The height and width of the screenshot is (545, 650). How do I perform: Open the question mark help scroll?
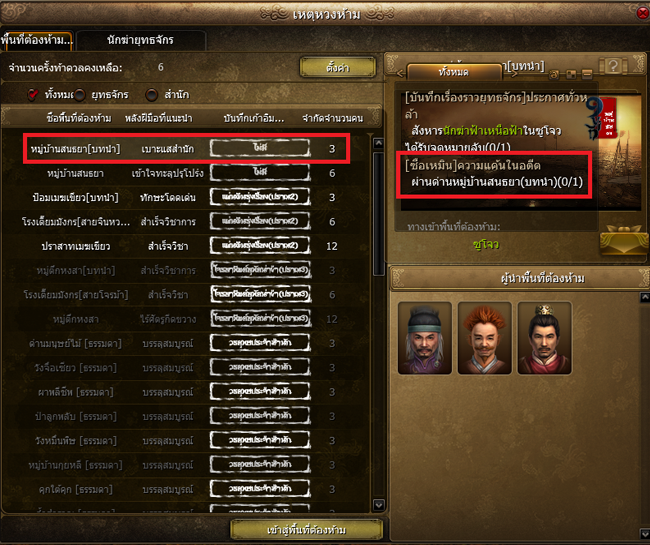click(x=614, y=65)
